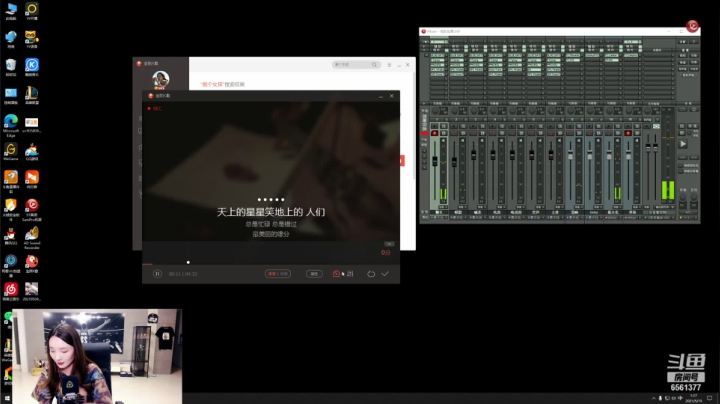This screenshot has width=720, height=404.
Task: Click the 00:11 | 04:32 time readout
Action: coord(183,274)
